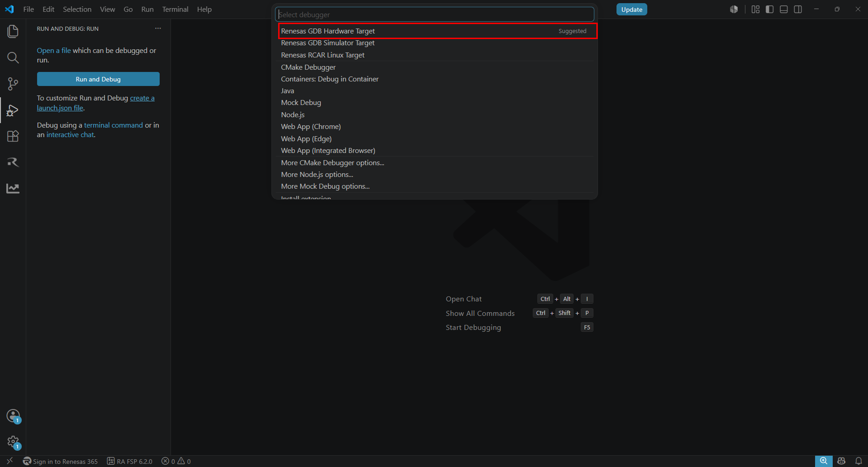Select Renesas GDB Simulator Target
Viewport: 868px width, 467px height.
[x=435, y=43]
